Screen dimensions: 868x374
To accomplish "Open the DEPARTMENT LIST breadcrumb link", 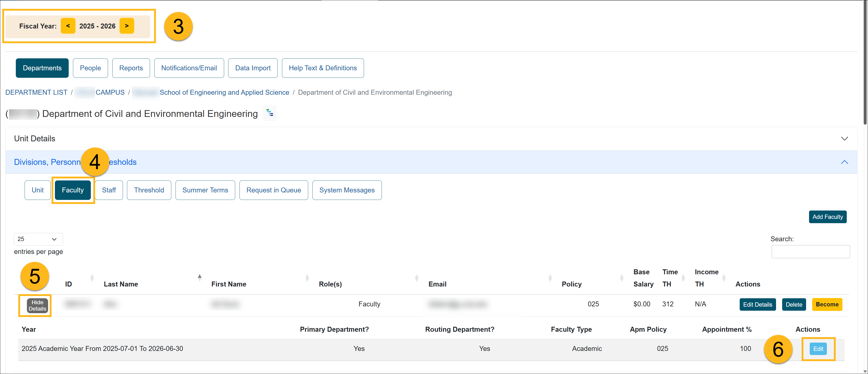I will pyautogui.click(x=36, y=92).
